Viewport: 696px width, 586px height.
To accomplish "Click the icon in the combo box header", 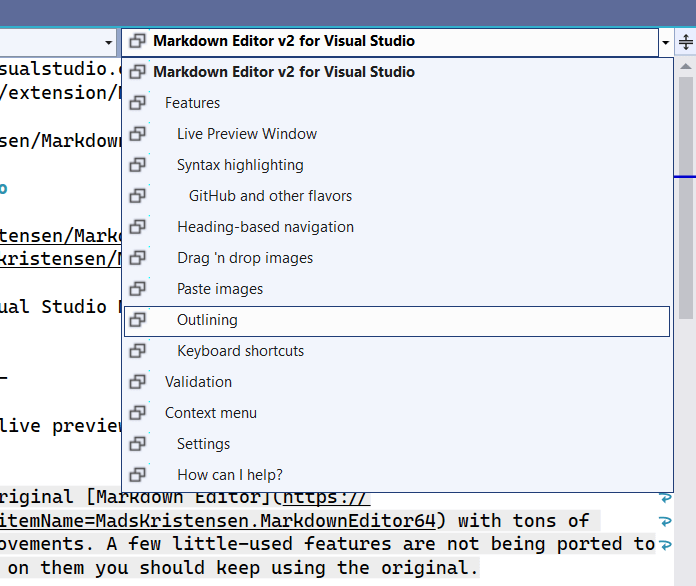I will coord(138,41).
